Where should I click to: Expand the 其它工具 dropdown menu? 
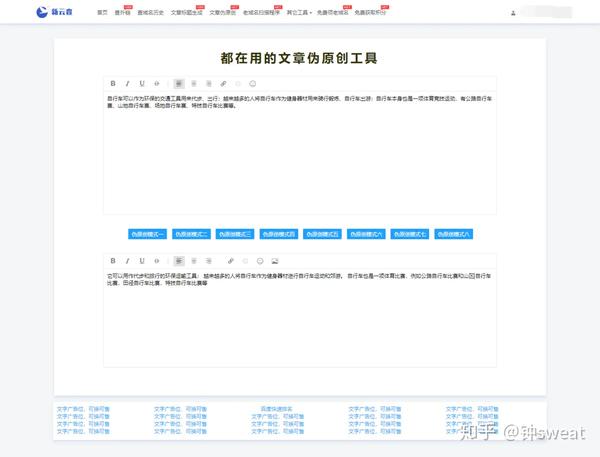point(299,12)
